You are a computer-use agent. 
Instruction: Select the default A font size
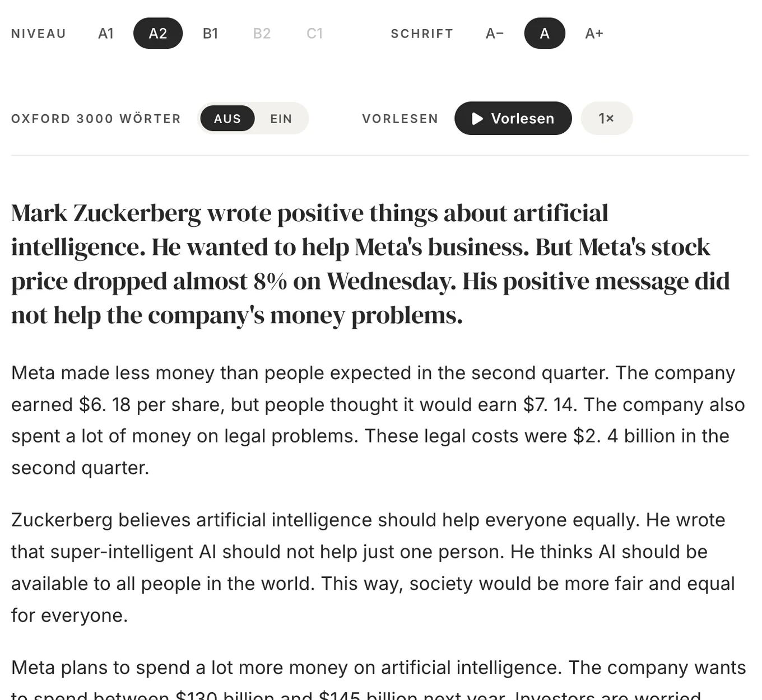(x=545, y=34)
